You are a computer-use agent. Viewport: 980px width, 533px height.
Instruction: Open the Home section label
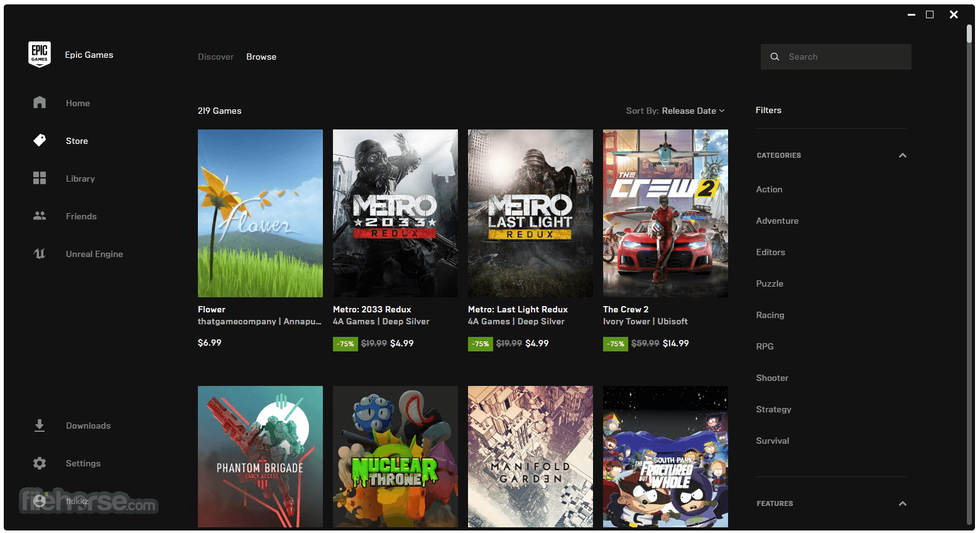point(78,103)
